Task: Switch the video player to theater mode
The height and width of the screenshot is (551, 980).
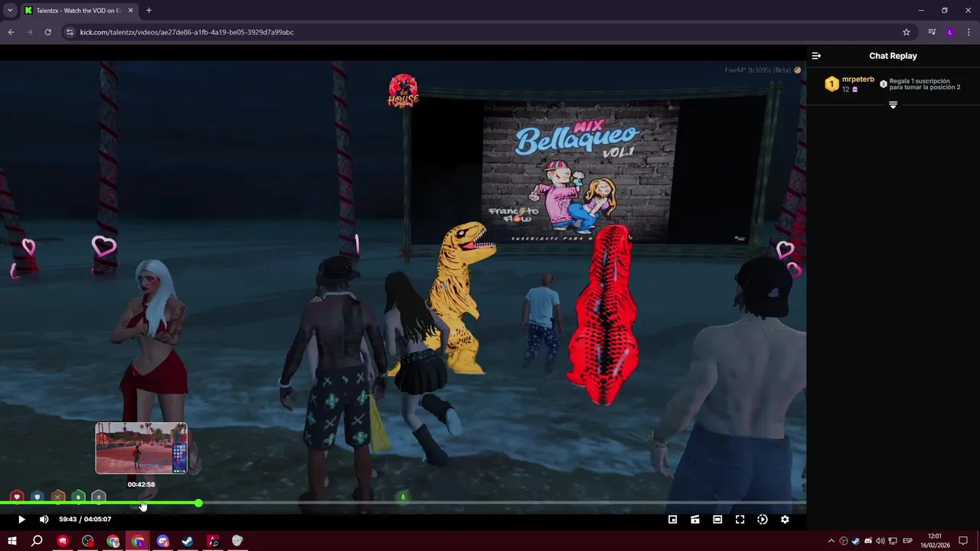Action: point(717,520)
